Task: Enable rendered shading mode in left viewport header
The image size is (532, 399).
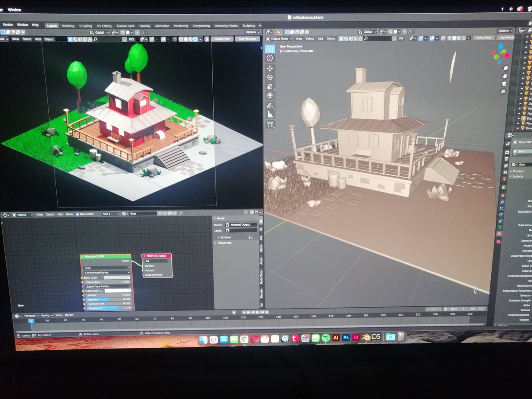Action: 195,39
